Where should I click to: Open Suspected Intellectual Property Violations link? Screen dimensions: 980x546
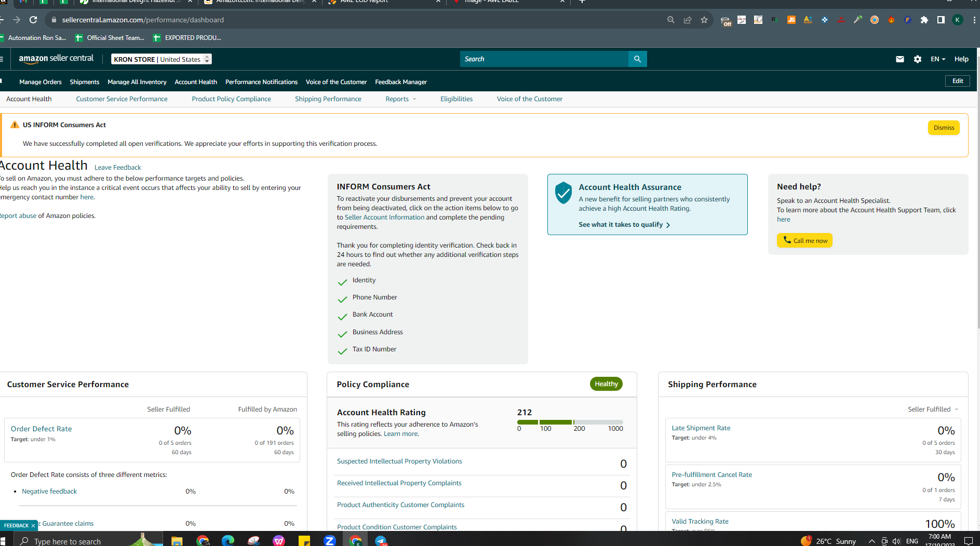click(399, 461)
